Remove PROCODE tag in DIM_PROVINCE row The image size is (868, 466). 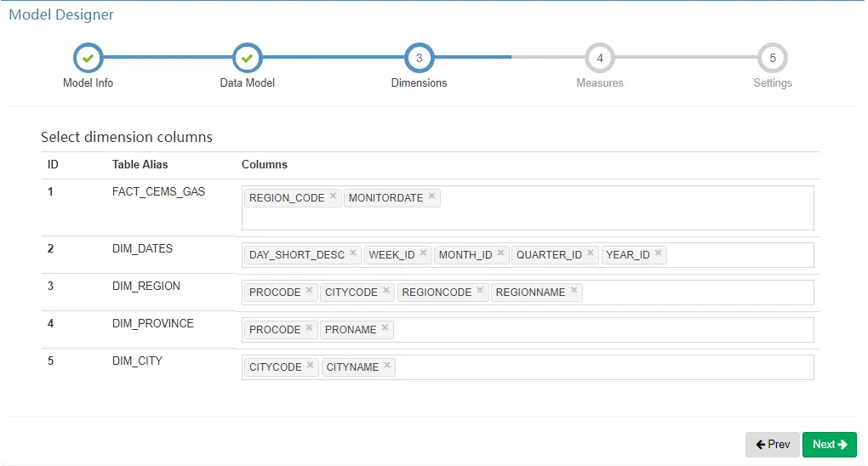coord(310,327)
